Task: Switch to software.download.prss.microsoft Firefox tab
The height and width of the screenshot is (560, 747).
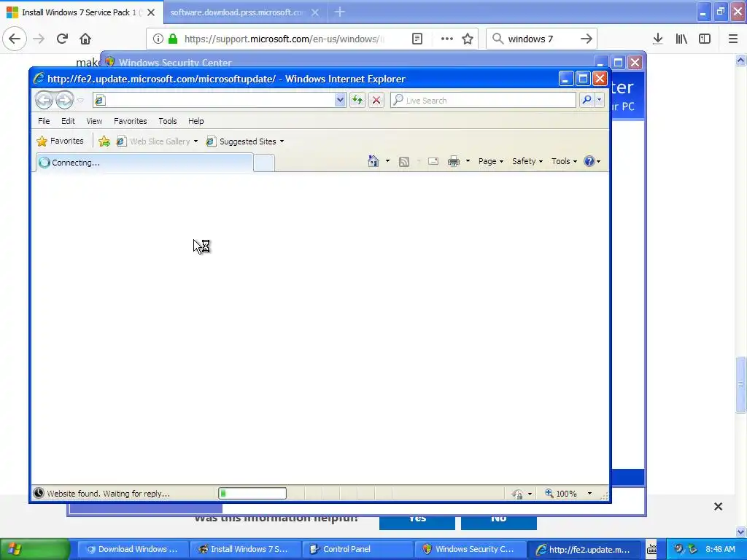Action: [238, 12]
